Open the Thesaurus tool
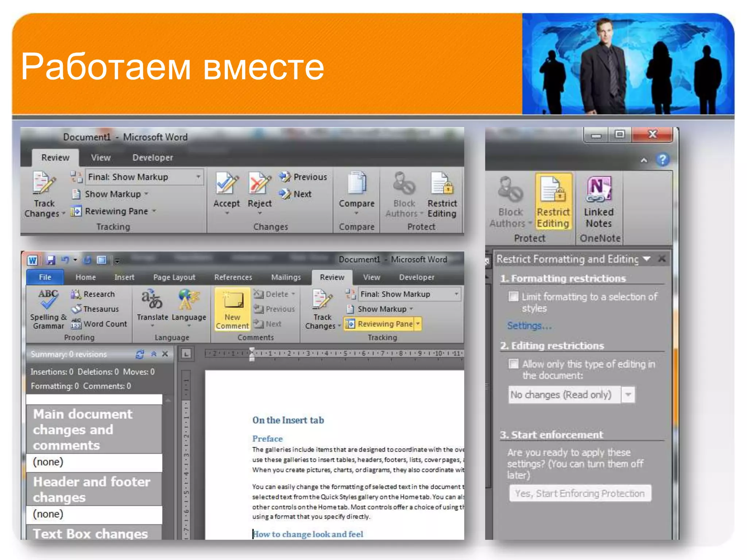747x560 pixels. 95,309
